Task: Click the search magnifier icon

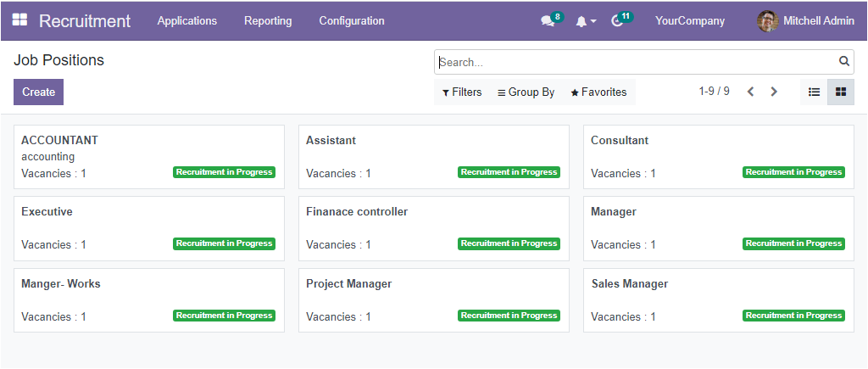Action: 843,61
